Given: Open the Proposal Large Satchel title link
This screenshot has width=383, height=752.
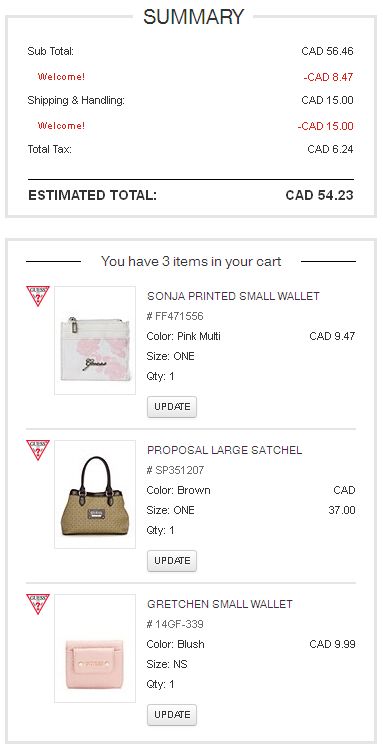Looking at the screenshot, I should point(224,450).
